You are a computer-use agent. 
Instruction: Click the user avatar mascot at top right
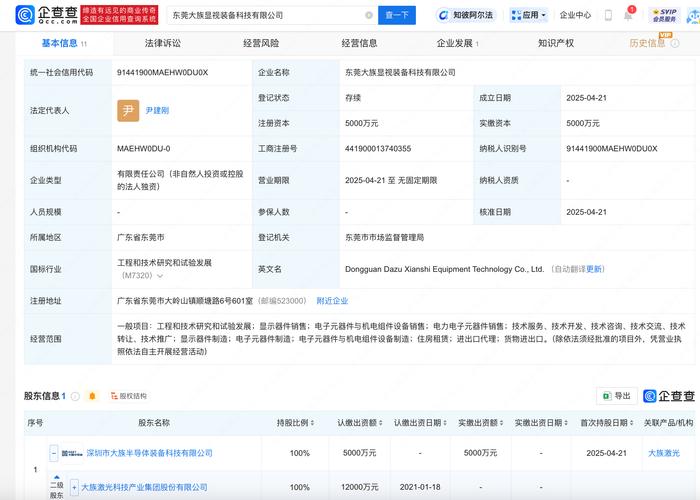tap(693, 17)
